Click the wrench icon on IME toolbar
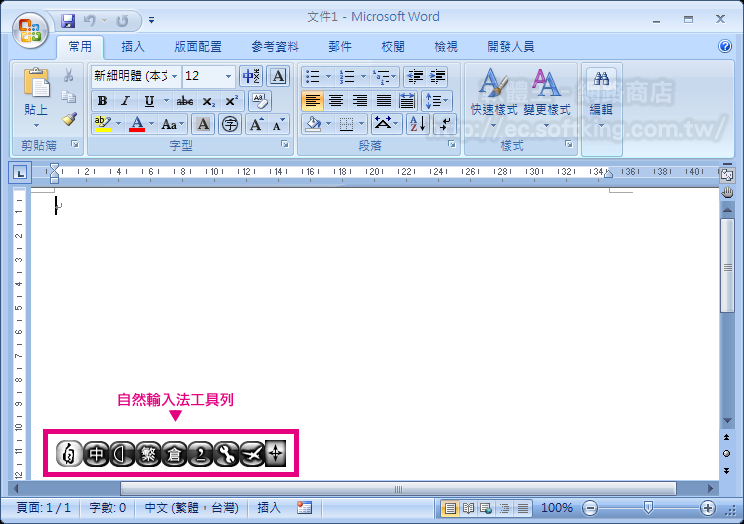 [226, 455]
